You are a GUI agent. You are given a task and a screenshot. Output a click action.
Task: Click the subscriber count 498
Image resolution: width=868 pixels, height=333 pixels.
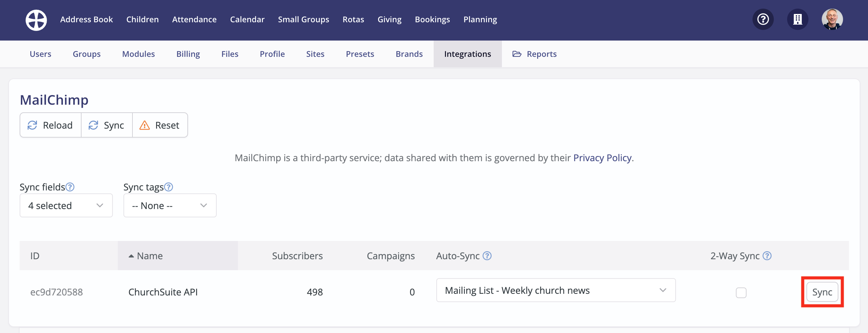tap(315, 292)
